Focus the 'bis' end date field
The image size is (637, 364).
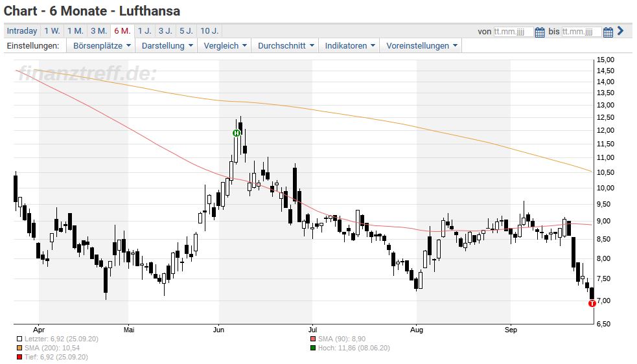pos(581,32)
